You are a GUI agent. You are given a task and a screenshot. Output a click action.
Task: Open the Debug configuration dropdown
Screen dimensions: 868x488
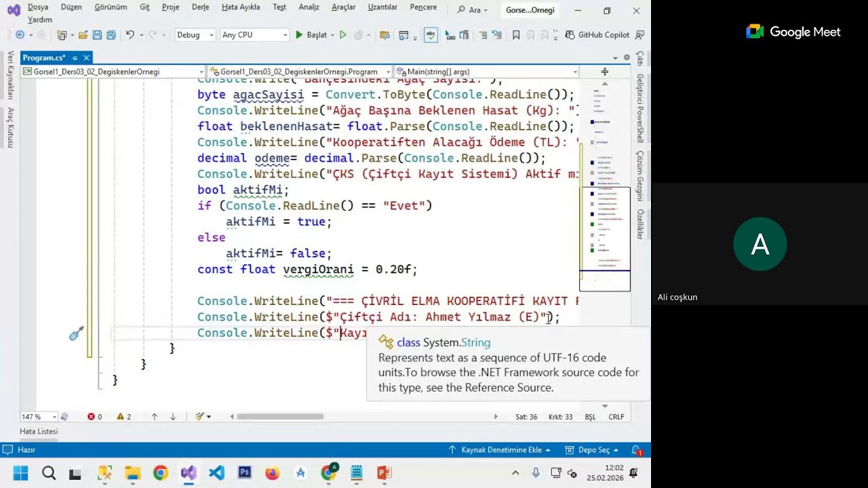pos(195,35)
